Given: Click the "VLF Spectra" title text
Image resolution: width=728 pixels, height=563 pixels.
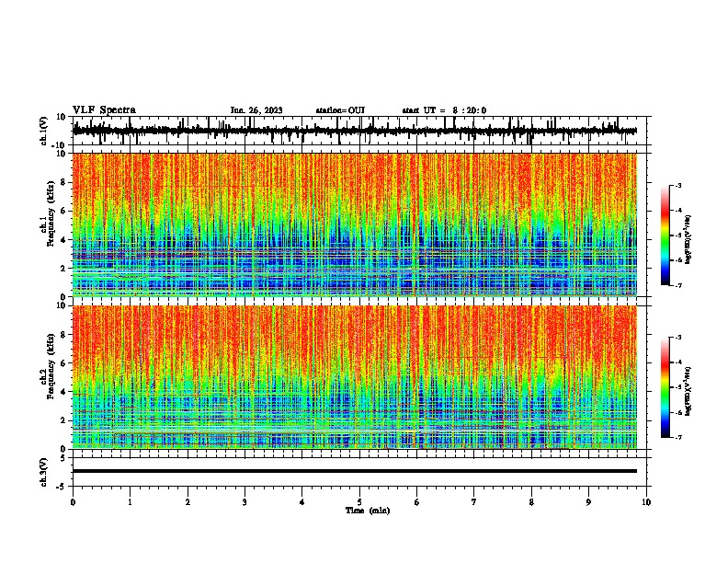Looking at the screenshot, I should 104,110.
